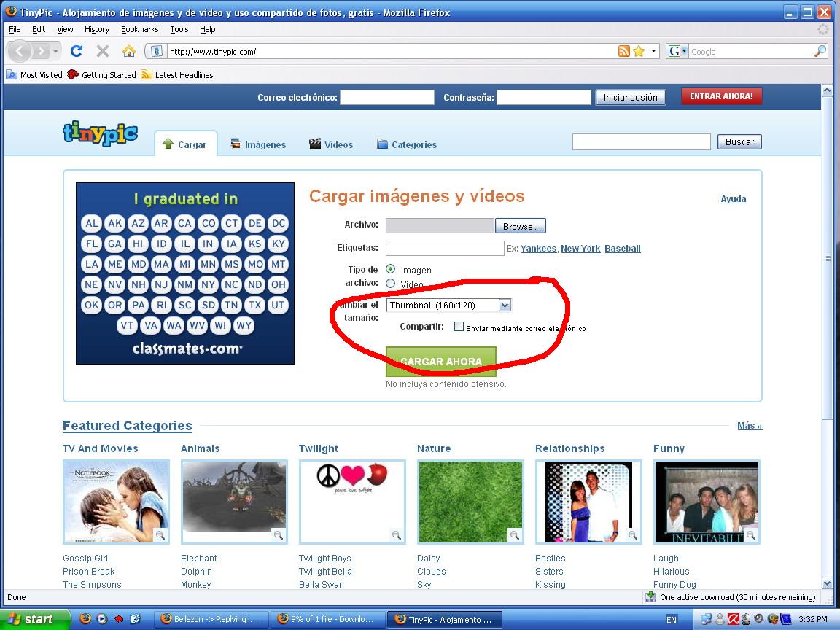Switch to the Imágenes tab

[x=257, y=144]
